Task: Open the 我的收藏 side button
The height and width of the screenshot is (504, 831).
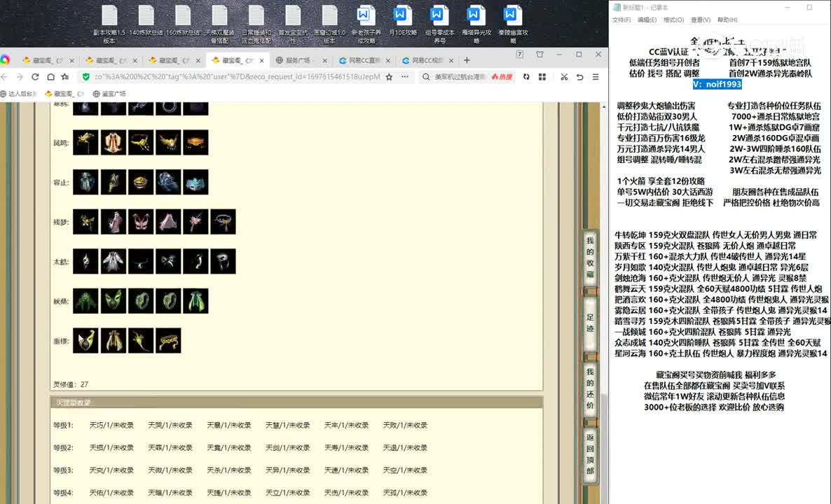Action: (590, 258)
